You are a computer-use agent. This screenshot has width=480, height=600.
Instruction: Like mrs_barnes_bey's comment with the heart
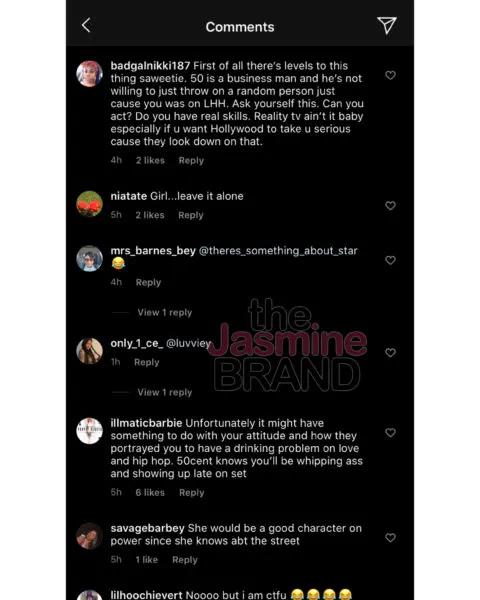tap(390, 260)
